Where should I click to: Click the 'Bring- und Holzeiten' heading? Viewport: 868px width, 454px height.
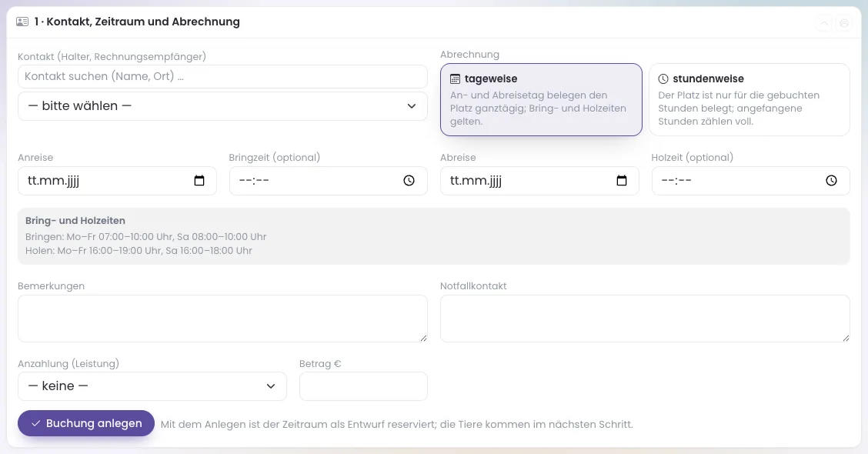coord(75,220)
